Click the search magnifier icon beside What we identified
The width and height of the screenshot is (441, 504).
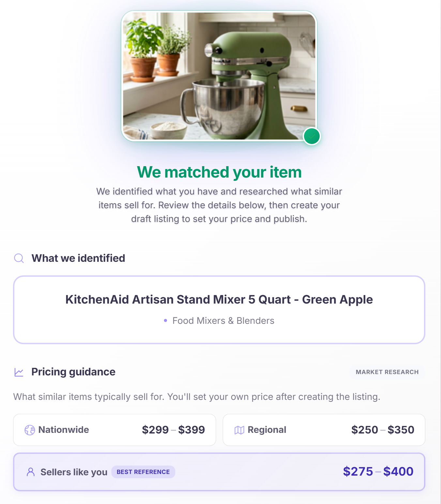pos(19,258)
